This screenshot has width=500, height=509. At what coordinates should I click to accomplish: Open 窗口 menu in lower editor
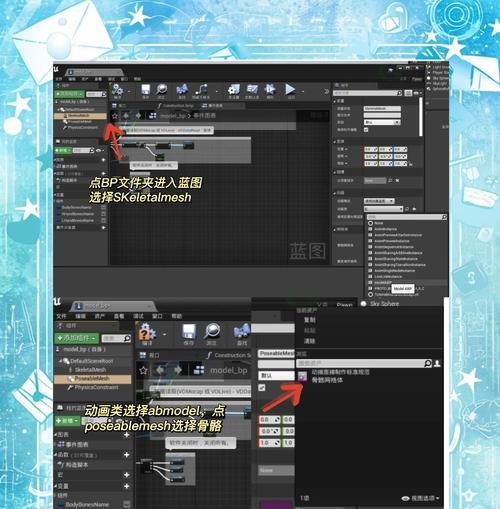(157, 316)
